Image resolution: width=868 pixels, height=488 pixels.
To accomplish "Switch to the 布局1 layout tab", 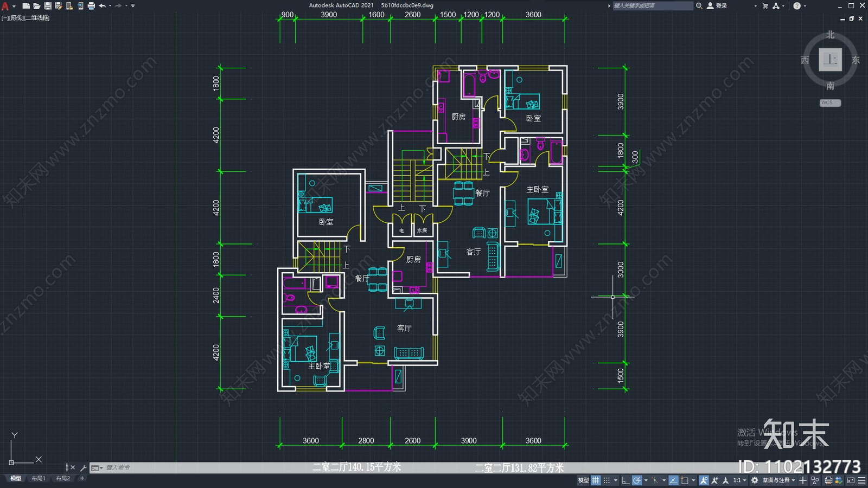I will point(38,478).
